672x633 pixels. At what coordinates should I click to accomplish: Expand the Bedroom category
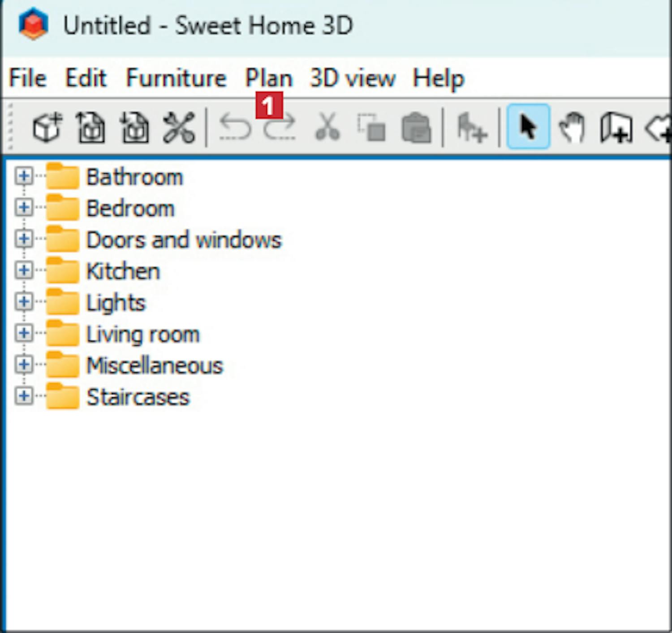[24, 207]
